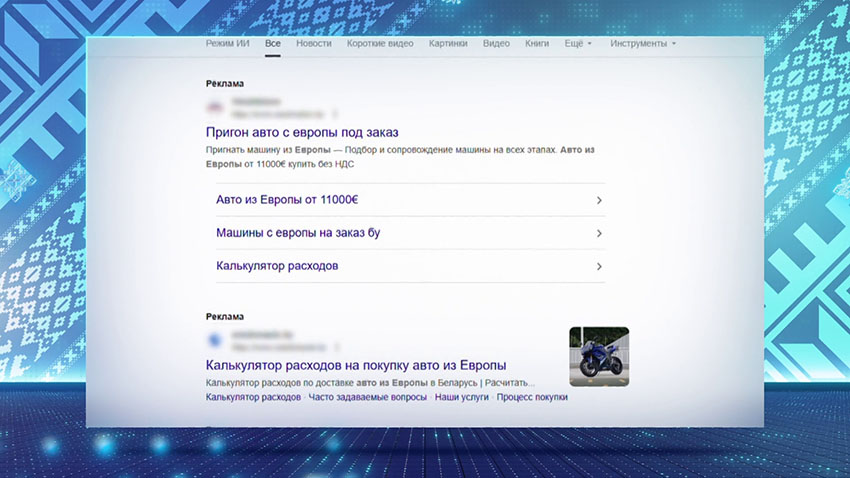Click the blue motorcycle thumbnail image

coord(599,356)
